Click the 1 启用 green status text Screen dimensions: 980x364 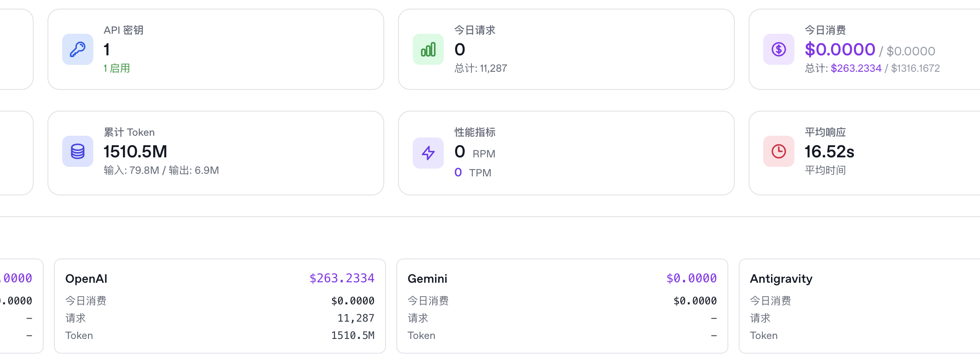coord(117,68)
